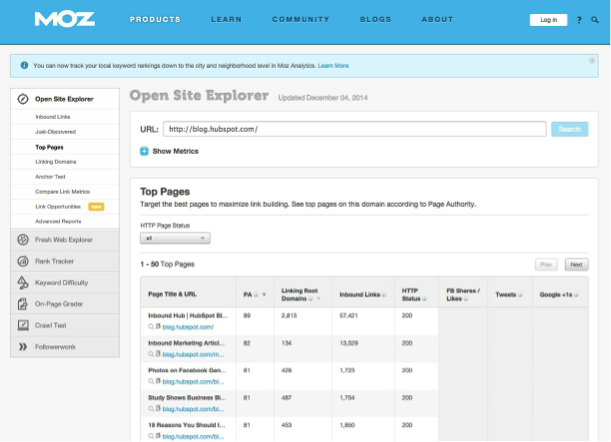This screenshot has width=611, height=442.
Task: Open the Learn menu
Action: coord(226,19)
